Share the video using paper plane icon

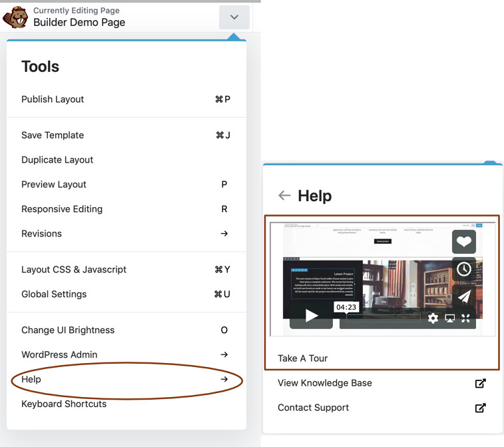click(463, 296)
